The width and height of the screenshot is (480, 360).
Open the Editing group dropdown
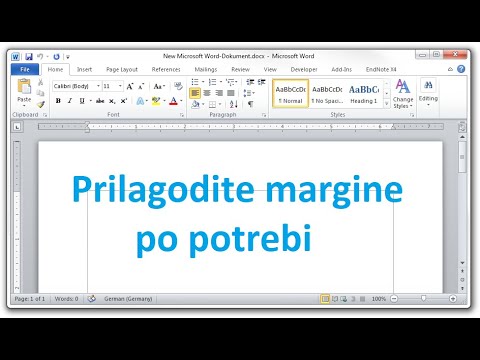[428, 94]
